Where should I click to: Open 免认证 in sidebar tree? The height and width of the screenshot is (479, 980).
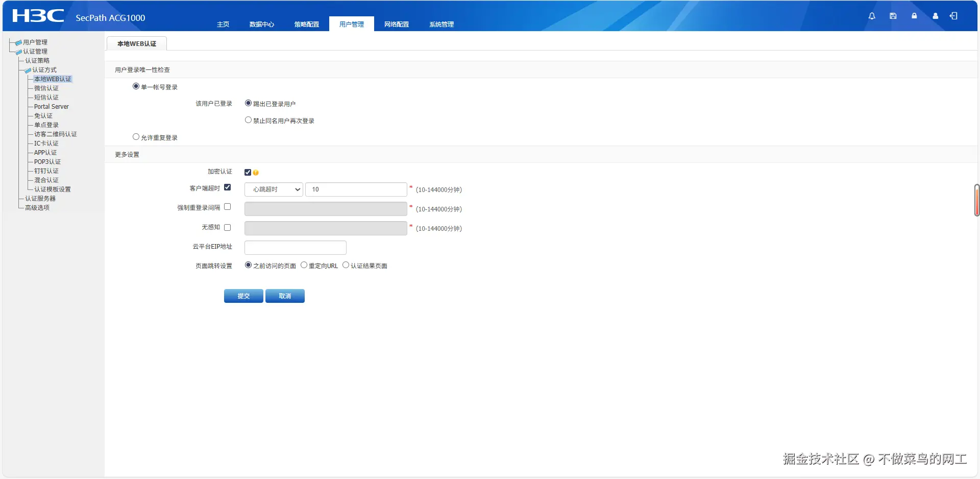[43, 116]
